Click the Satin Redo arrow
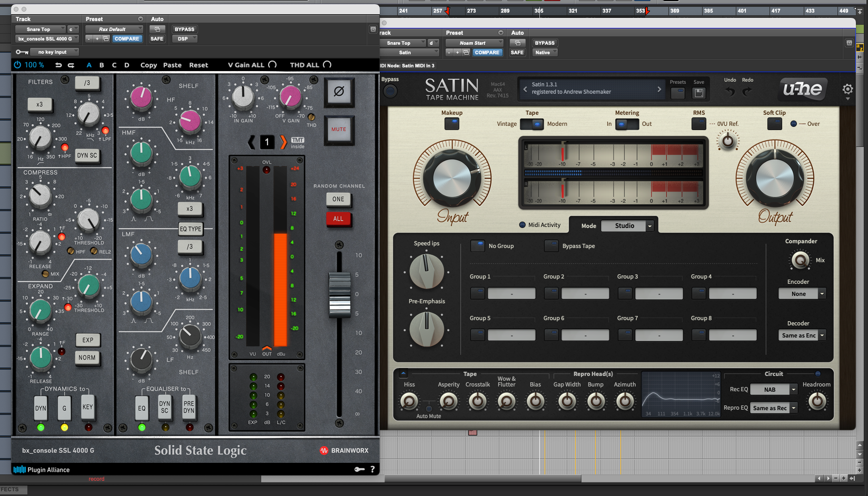This screenshot has width=868, height=496. pyautogui.click(x=747, y=92)
